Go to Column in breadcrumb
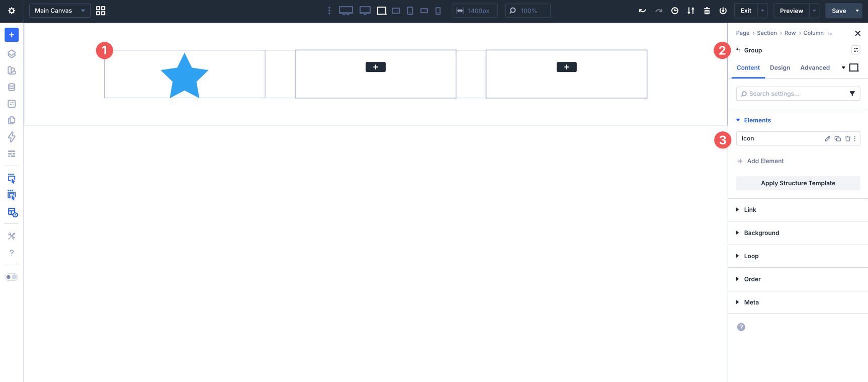 click(x=813, y=33)
